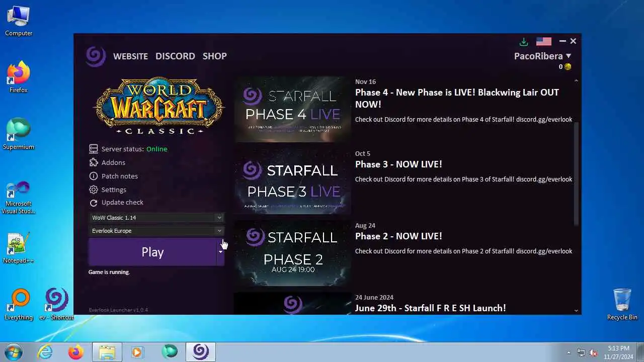Click scroll down arrow of news list
Viewport: 644px width, 362px height.
(x=576, y=311)
